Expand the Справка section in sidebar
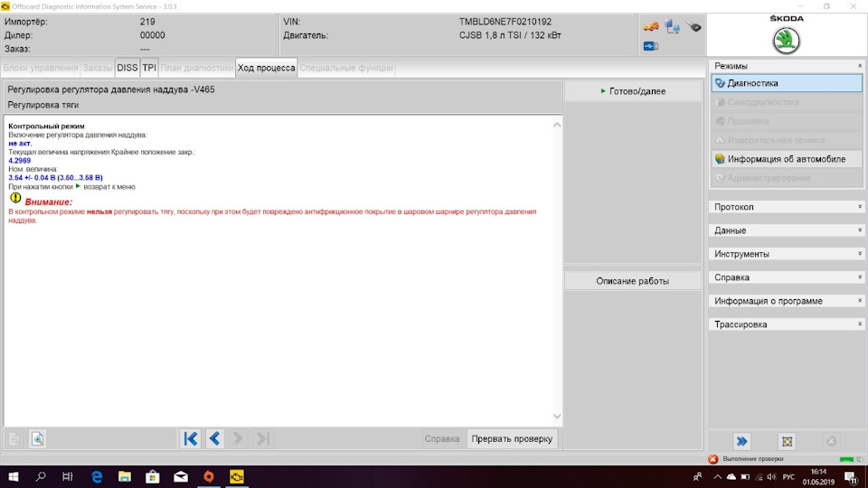This screenshot has width=868, height=488. click(x=860, y=277)
